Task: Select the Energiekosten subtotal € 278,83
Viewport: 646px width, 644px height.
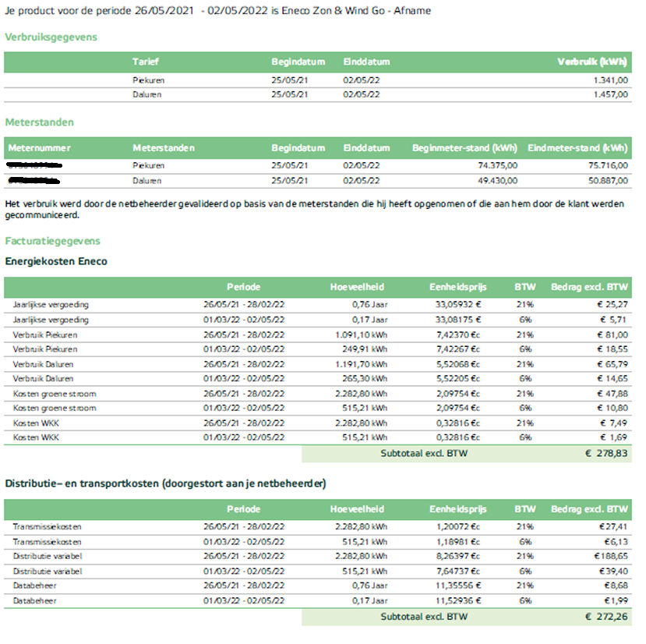Action: tap(606, 453)
